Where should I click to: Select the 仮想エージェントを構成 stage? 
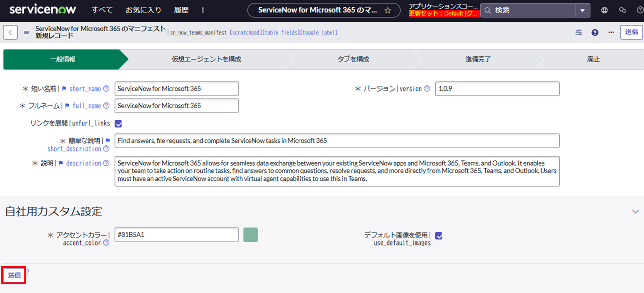pos(206,59)
